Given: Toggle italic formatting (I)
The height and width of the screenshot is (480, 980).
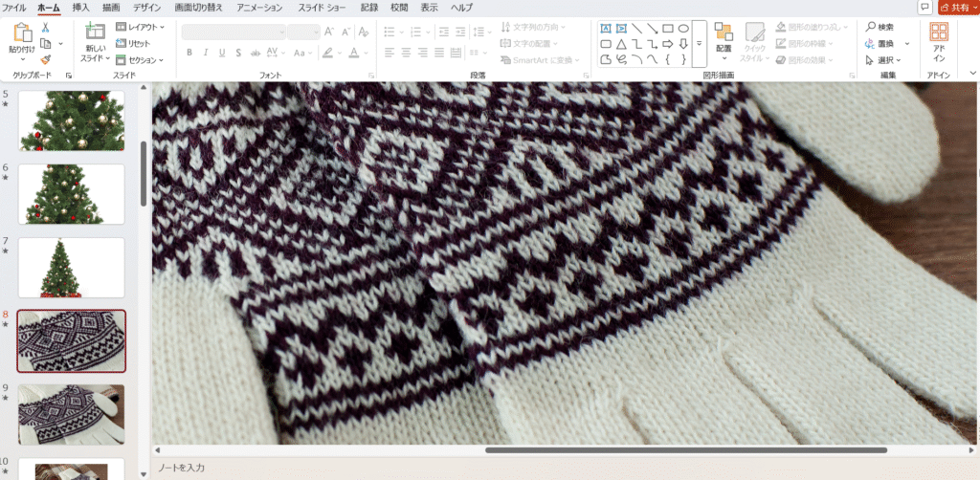Looking at the screenshot, I should pos(206,53).
